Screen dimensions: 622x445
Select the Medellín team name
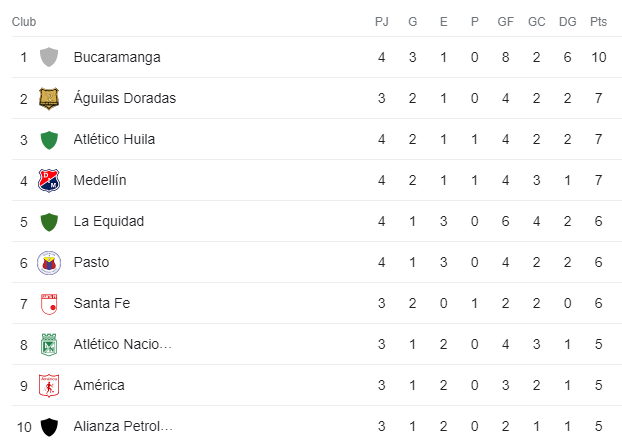tap(99, 180)
